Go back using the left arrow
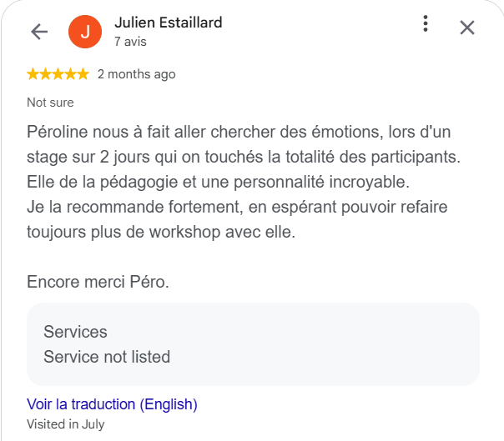The height and width of the screenshot is (441, 504). point(39,32)
